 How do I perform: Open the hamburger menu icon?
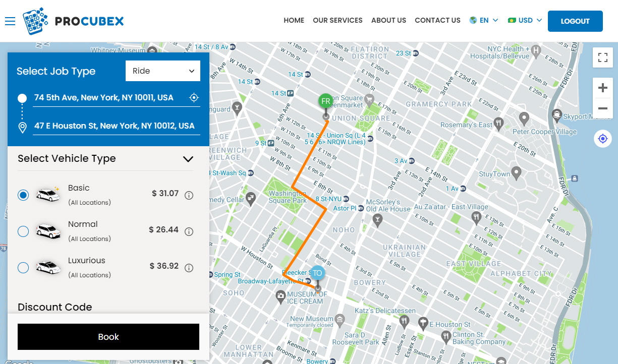point(10,21)
